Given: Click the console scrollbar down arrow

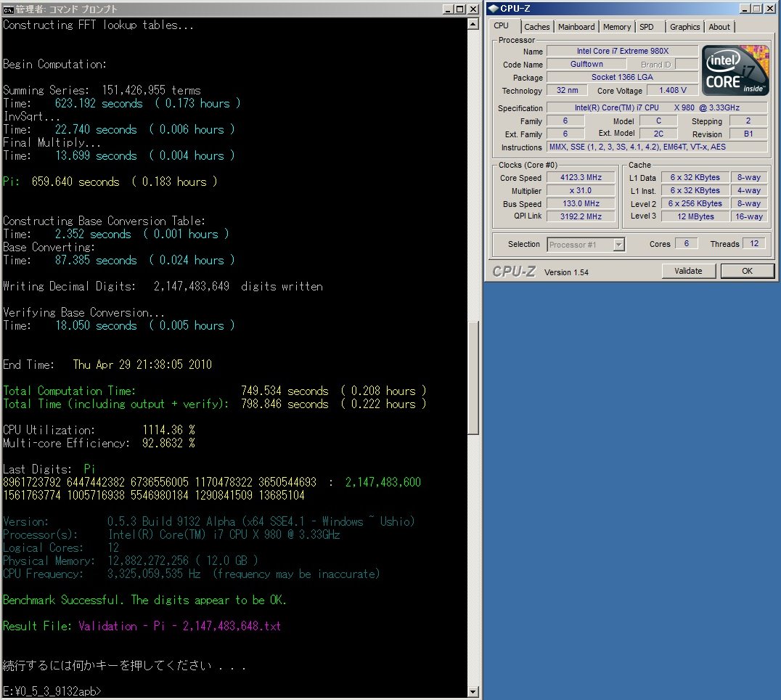Looking at the screenshot, I should [473, 692].
